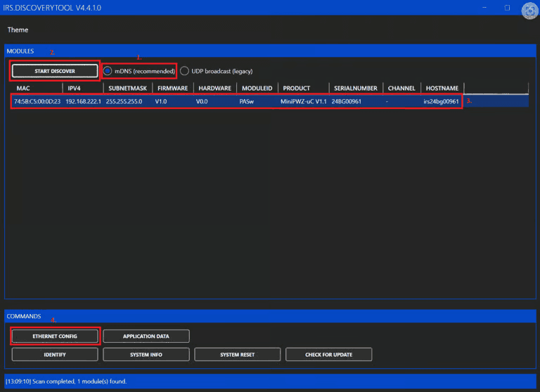Click the CHANNEL column header
Viewport: 540px width, 392px height.
[x=401, y=88]
